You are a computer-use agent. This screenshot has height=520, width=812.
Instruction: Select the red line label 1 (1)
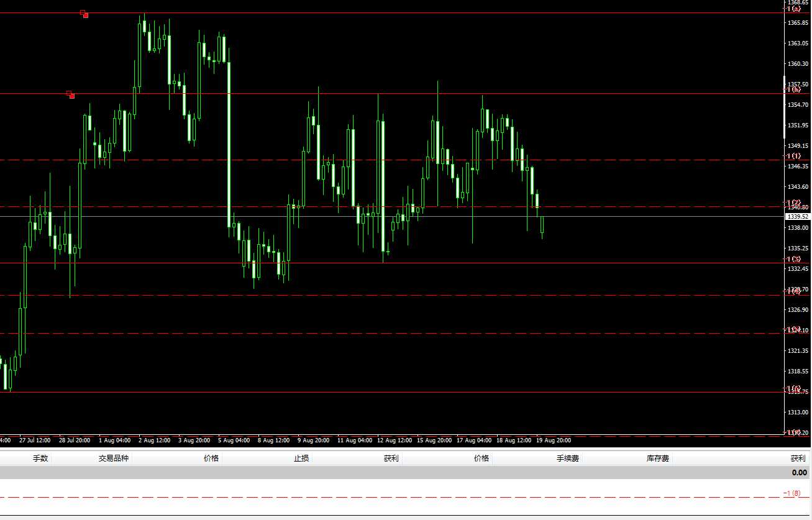click(793, 156)
